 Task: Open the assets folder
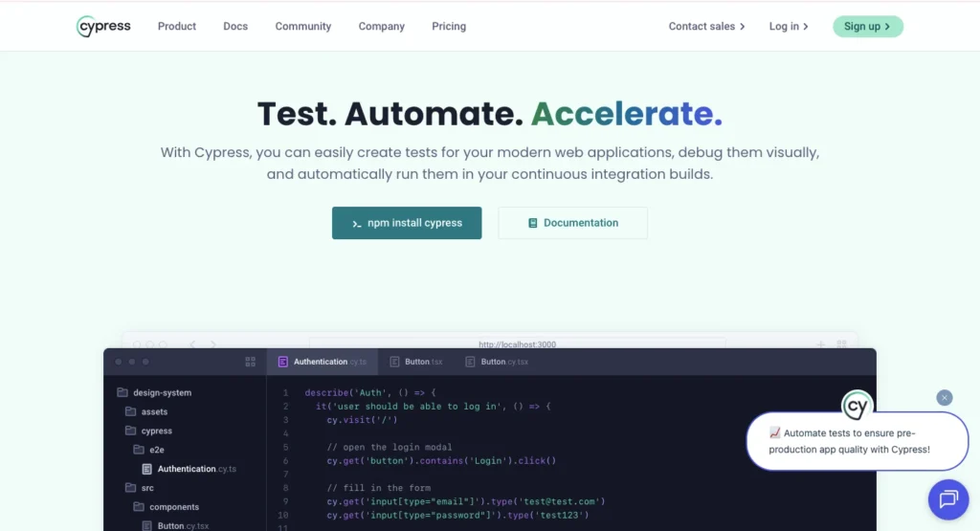146,411
